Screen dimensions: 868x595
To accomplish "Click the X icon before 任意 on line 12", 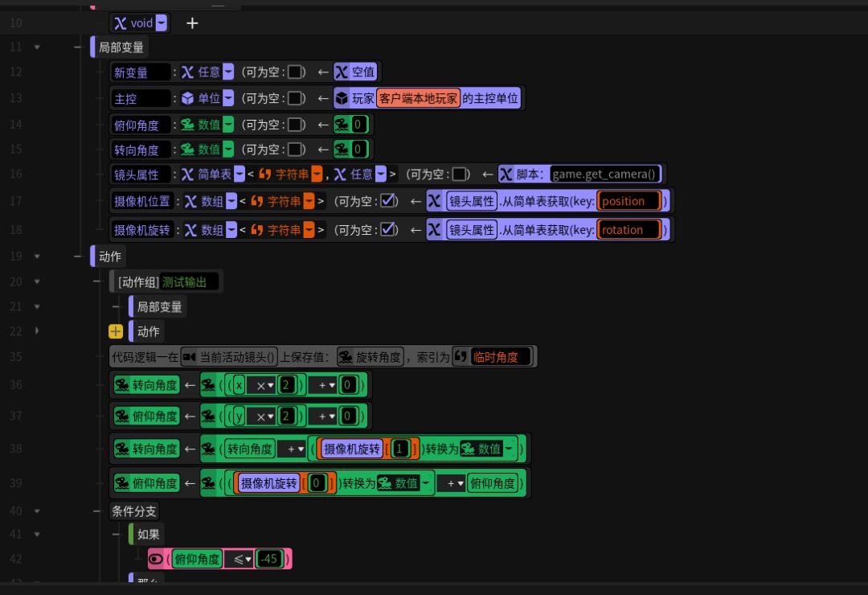I will tap(187, 72).
